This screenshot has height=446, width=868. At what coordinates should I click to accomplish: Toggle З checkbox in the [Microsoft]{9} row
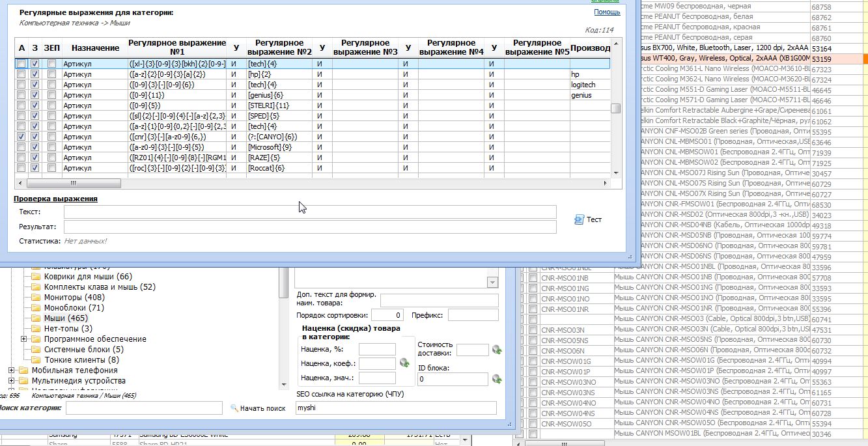coord(35,147)
